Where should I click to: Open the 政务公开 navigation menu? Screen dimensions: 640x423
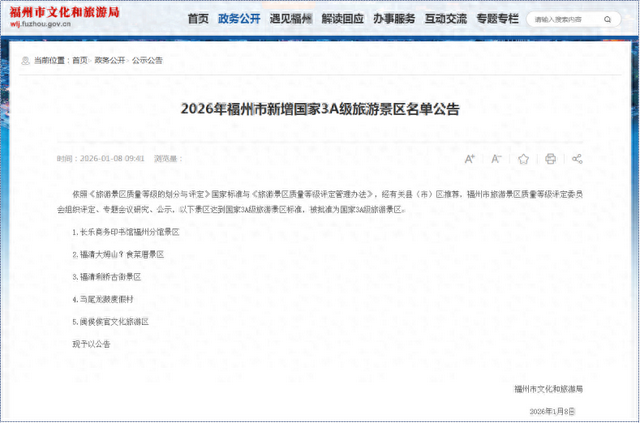239,19
